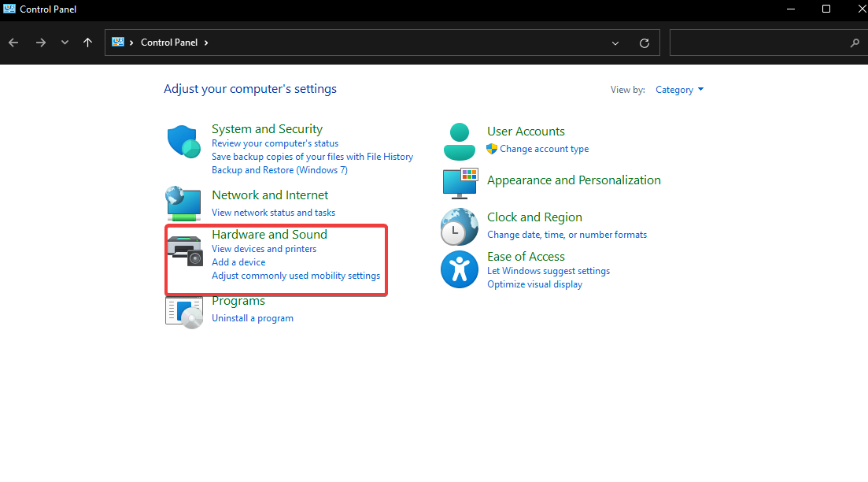Click the Control Panel title bar icon
This screenshot has height=482, width=868.
click(9, 9)
